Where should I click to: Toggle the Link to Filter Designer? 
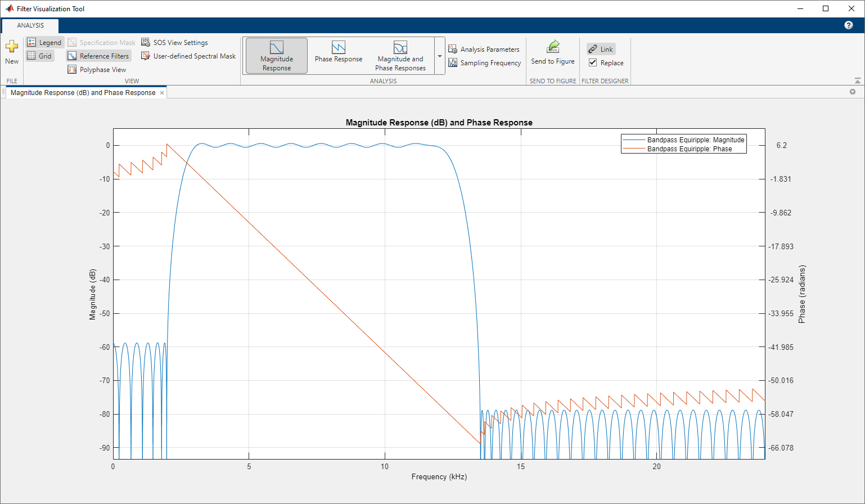[601, 49]
